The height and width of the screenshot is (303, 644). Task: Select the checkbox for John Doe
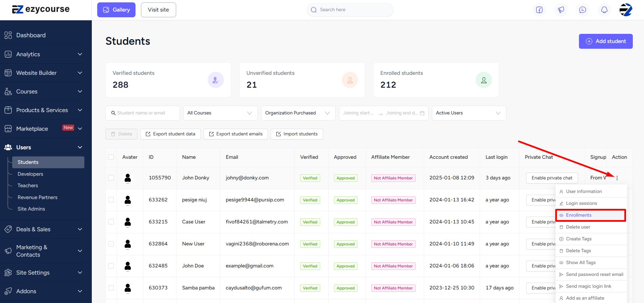[x=111, y=266]
